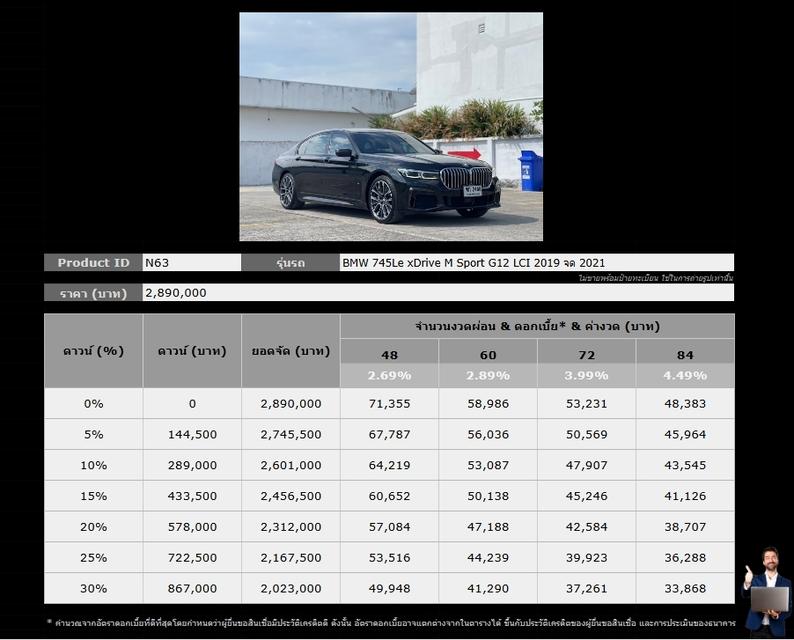This screenshot has height=640, width=794.
Task: Click the 42,584 monthly payment cell
Action: coord(586,527)
